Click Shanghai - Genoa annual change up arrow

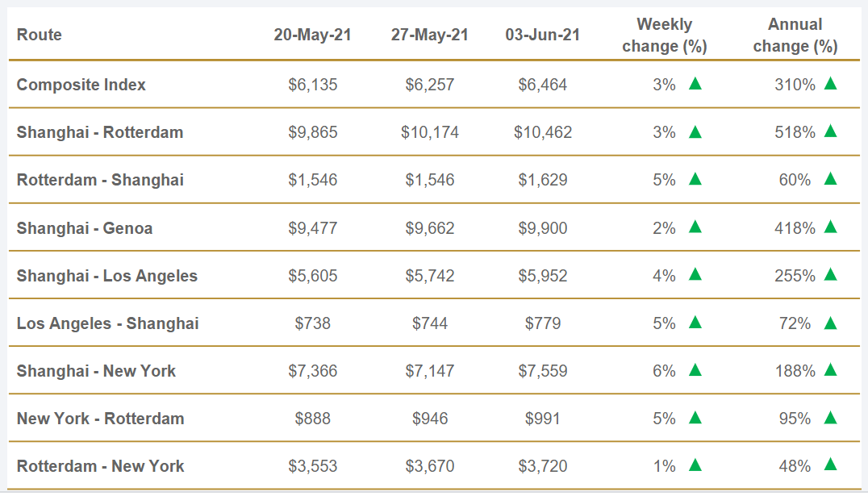coord(830,227)
